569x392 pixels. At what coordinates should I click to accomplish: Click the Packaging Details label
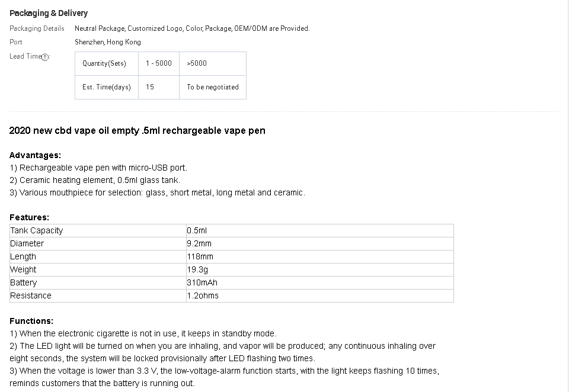(x=37, y=28)
